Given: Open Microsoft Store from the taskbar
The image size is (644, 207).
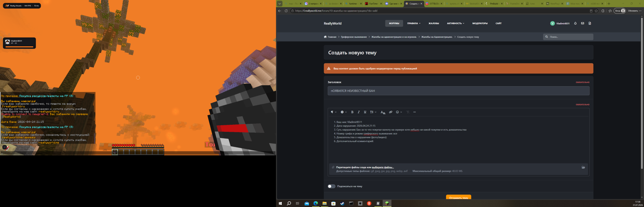Looking at the screenshot, I should coord(333,203).
